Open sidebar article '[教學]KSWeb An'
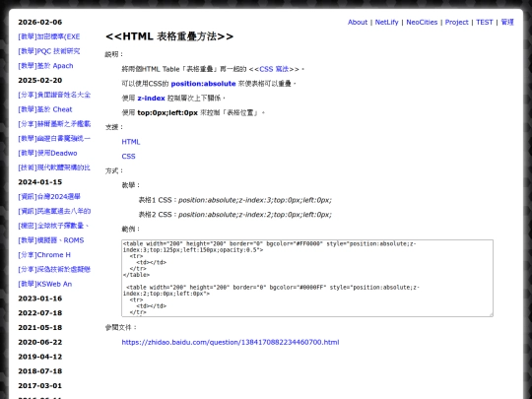This screenshot has height=399, width=532. pos(44,284)
